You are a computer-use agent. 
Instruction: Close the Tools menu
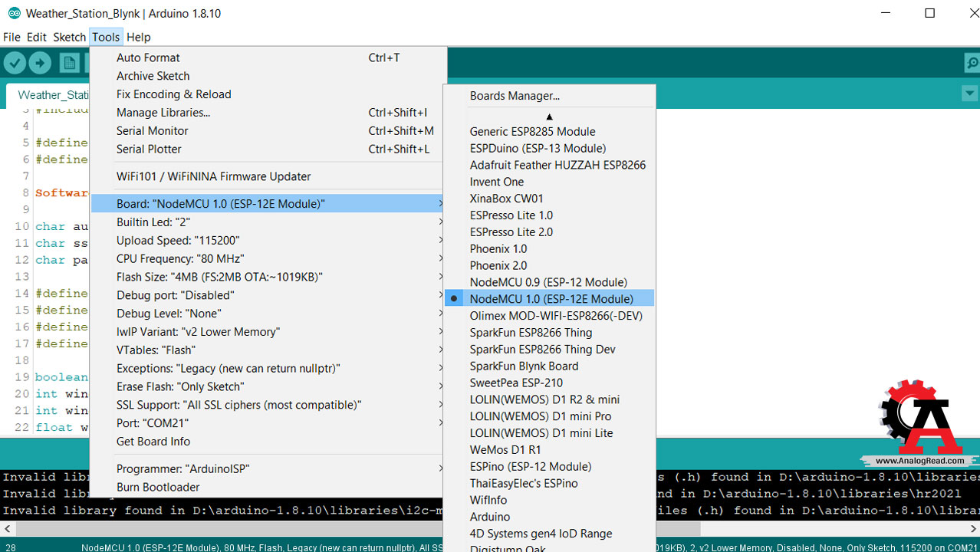tap(106, 37)
